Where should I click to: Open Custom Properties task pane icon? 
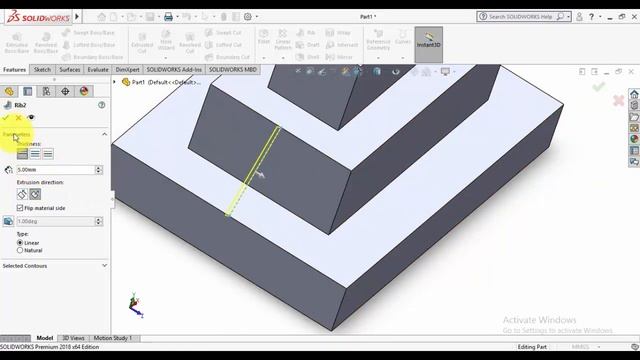tap(634, 150)
